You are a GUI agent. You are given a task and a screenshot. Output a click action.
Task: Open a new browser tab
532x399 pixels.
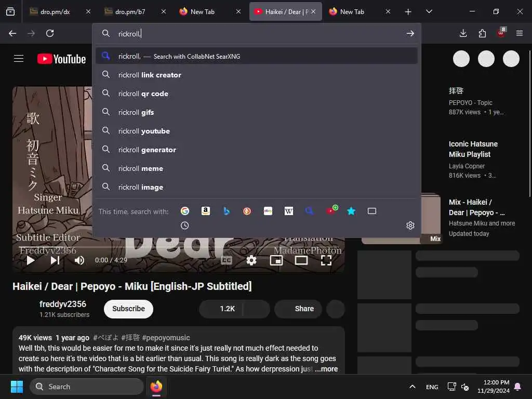[408, 12]
